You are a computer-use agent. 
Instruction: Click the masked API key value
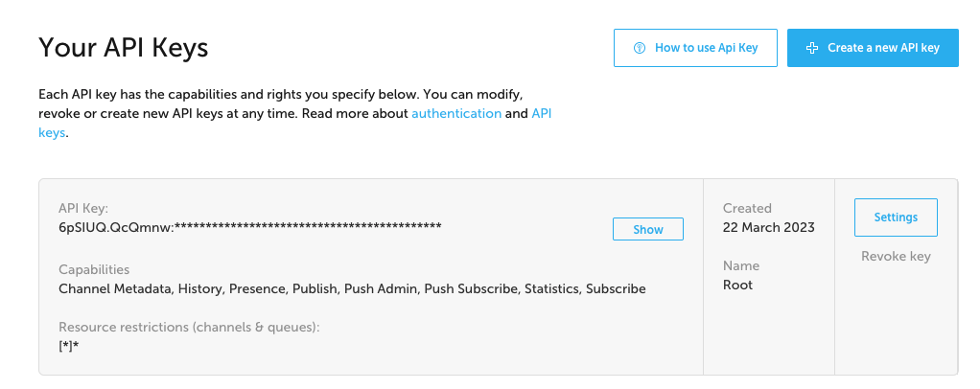tap(249, 227)
